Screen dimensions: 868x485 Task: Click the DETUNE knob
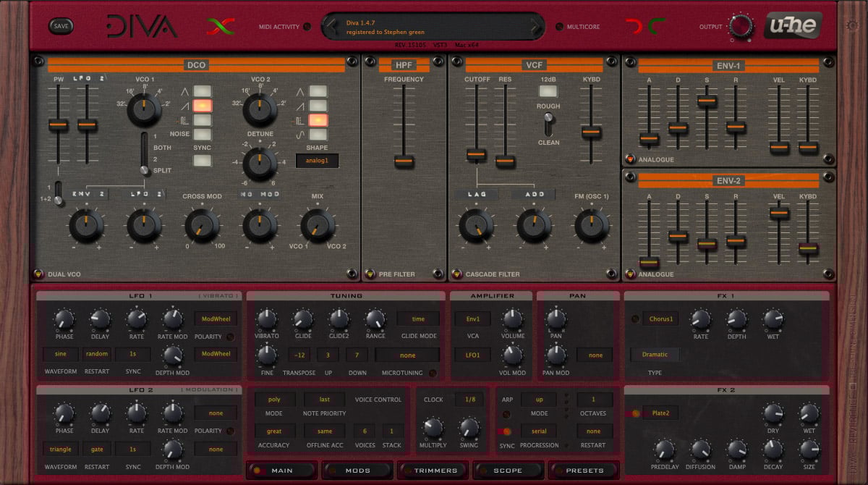[x=260, y=163]
